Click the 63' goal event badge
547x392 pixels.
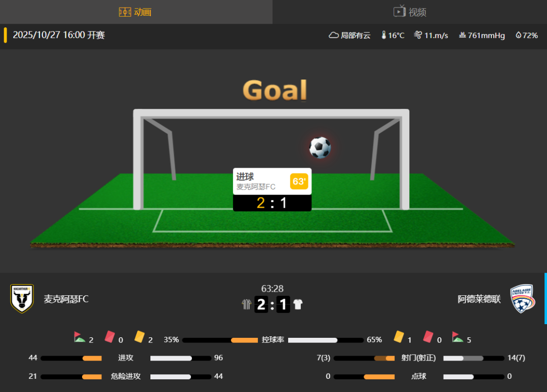click(x=299, y=181)
